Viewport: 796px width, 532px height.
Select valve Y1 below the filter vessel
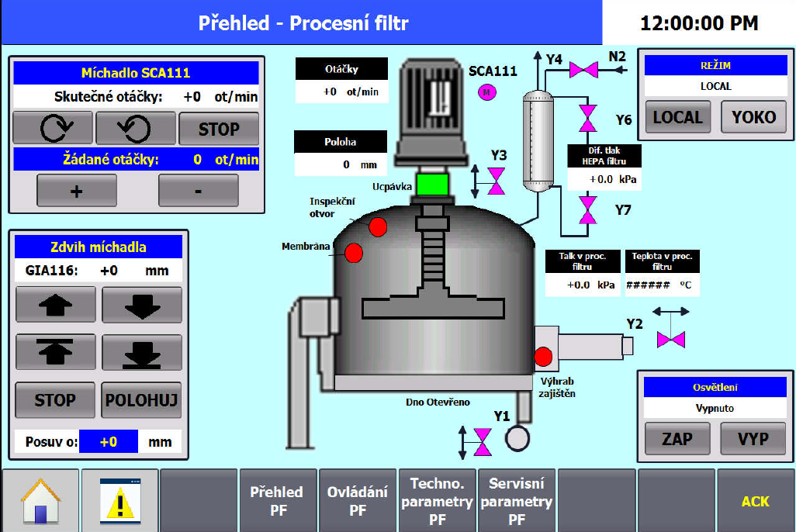coord(483,443)
